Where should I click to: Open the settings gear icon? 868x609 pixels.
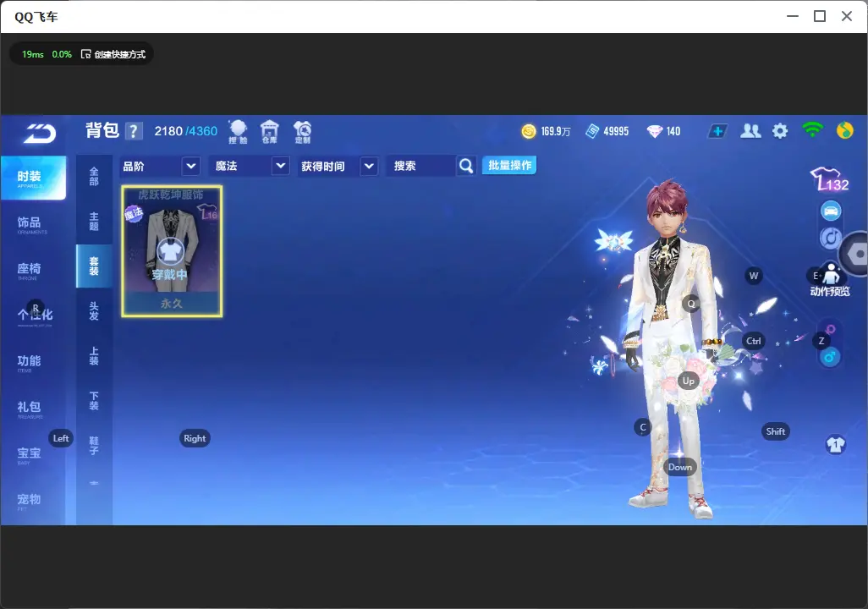tap(780, 131)
